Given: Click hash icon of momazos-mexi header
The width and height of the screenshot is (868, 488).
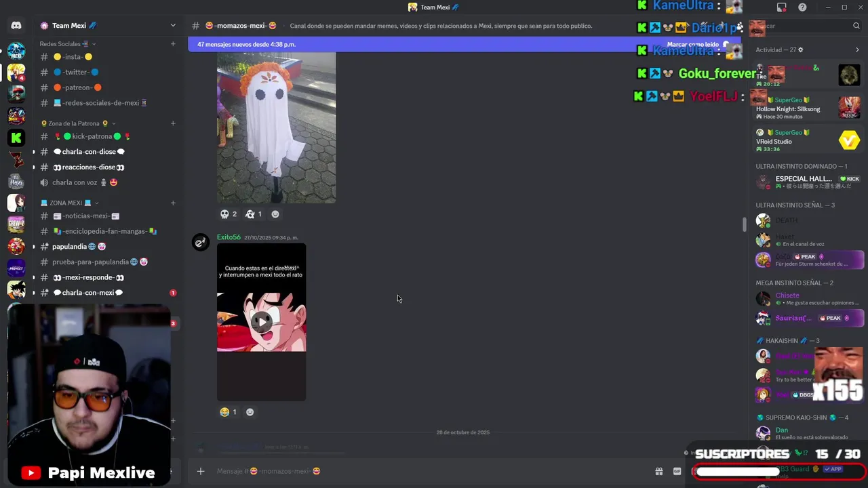Looking at the screenshot, I should click(195, 26).
